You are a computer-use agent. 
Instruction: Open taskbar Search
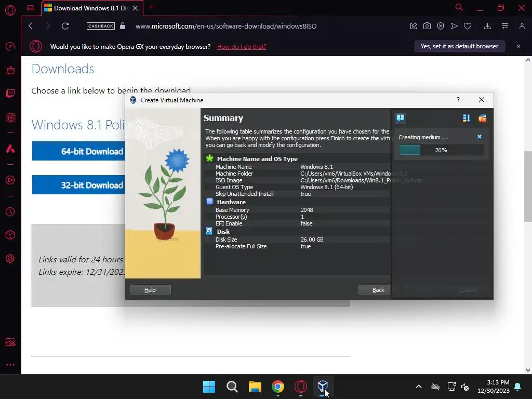pos(232,387)
